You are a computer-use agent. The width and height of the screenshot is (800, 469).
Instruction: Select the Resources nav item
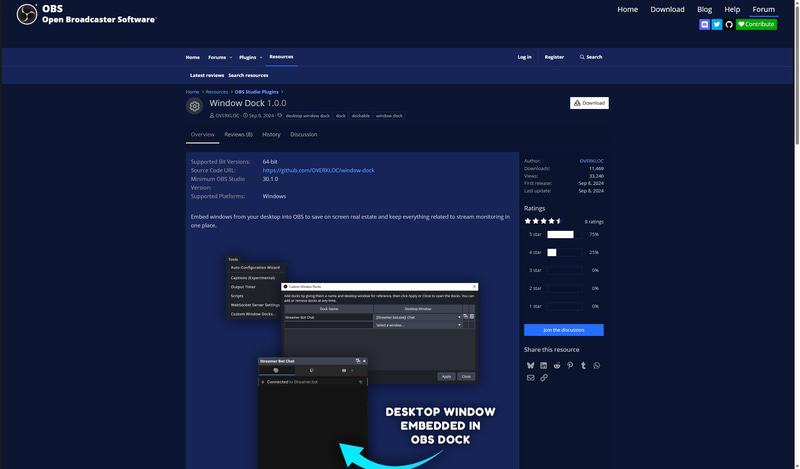281,57
